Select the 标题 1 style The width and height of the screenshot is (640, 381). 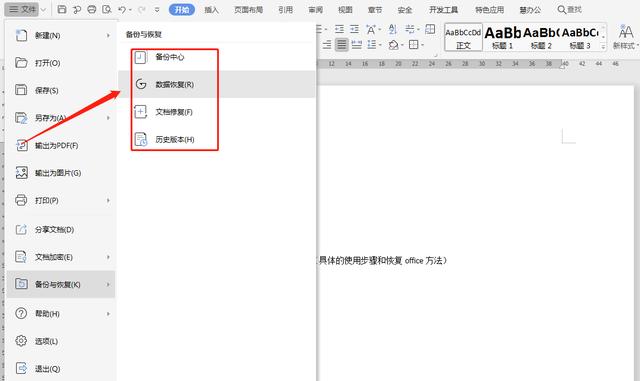[x=502, y=37]
